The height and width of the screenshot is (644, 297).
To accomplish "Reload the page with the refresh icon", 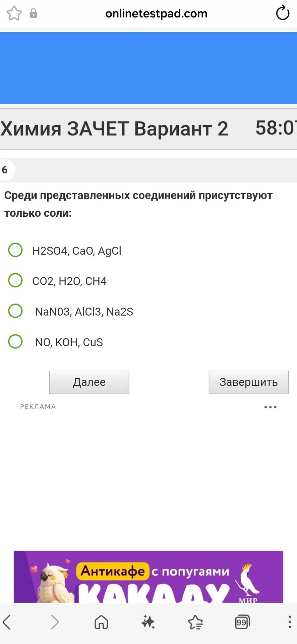I will (x=282, y=13).
